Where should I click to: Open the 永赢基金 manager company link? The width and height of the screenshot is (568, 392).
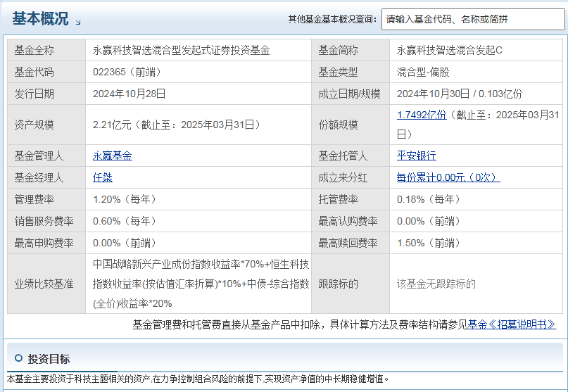(x=113, y=156)
